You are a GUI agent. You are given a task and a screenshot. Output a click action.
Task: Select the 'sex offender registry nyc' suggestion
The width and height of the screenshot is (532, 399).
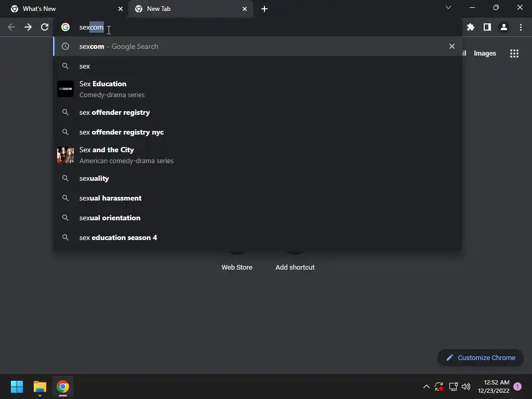[x=258, y=132]
